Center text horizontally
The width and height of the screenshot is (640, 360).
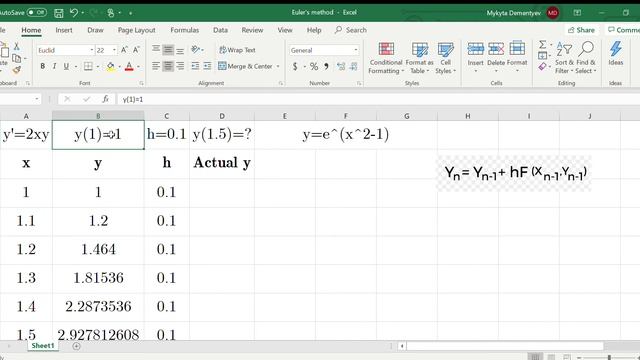(168, 66)
